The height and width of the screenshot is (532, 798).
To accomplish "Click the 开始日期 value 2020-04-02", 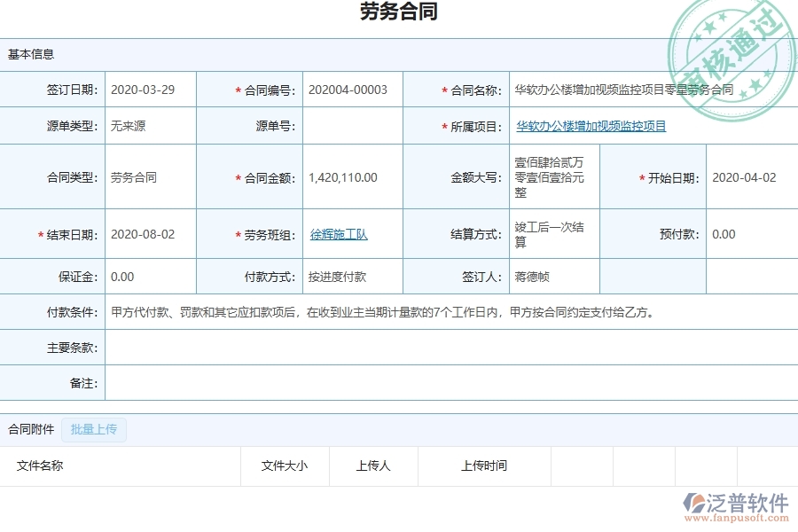I will pyautogui.click(x=747, y=176).
